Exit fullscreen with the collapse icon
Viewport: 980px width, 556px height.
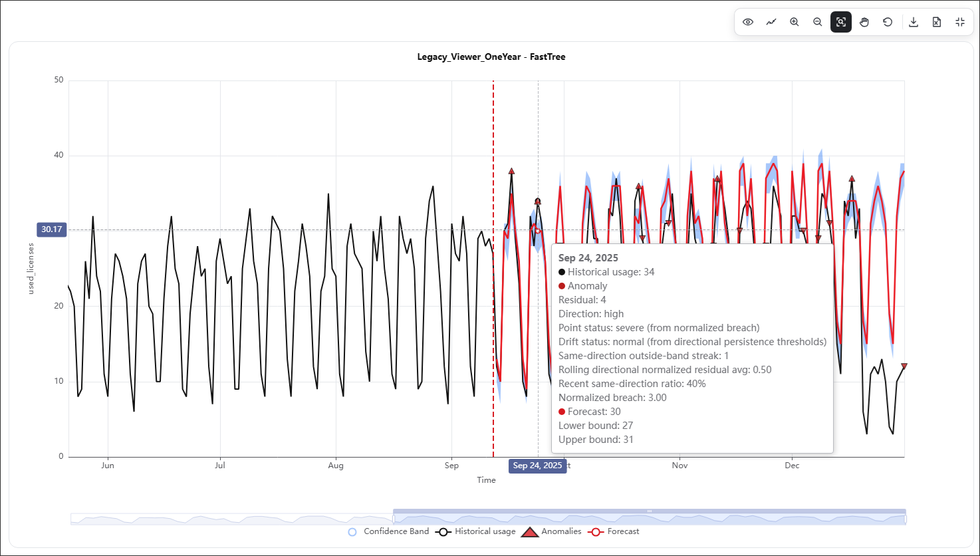960,22
